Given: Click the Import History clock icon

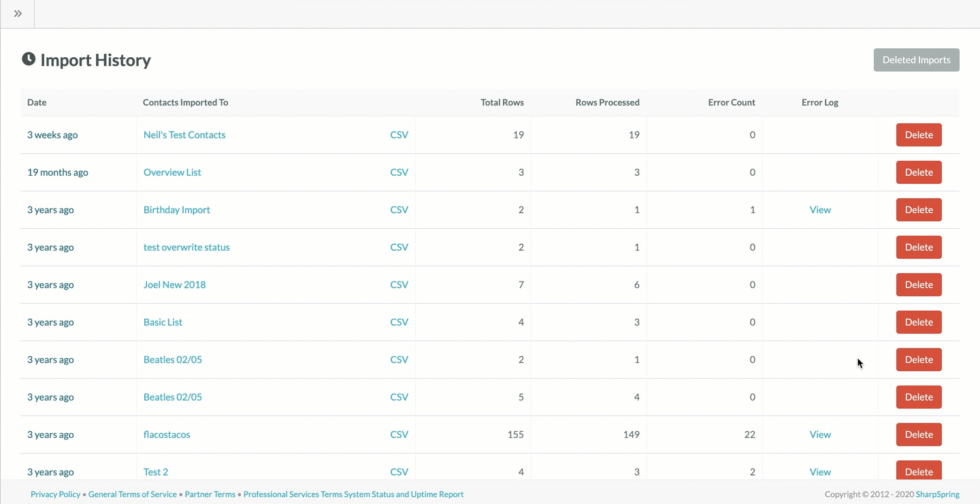Looking at the screenshot, I should click(29, 59).
